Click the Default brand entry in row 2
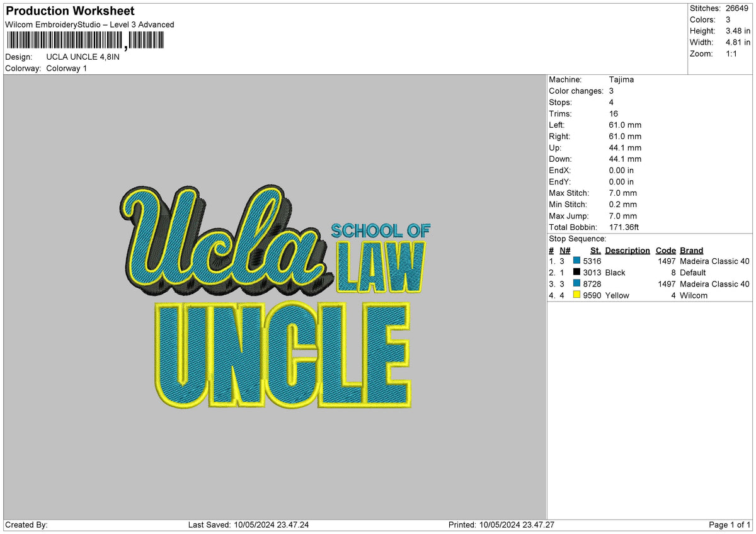756x534 pixels. [x=693, y=273]
